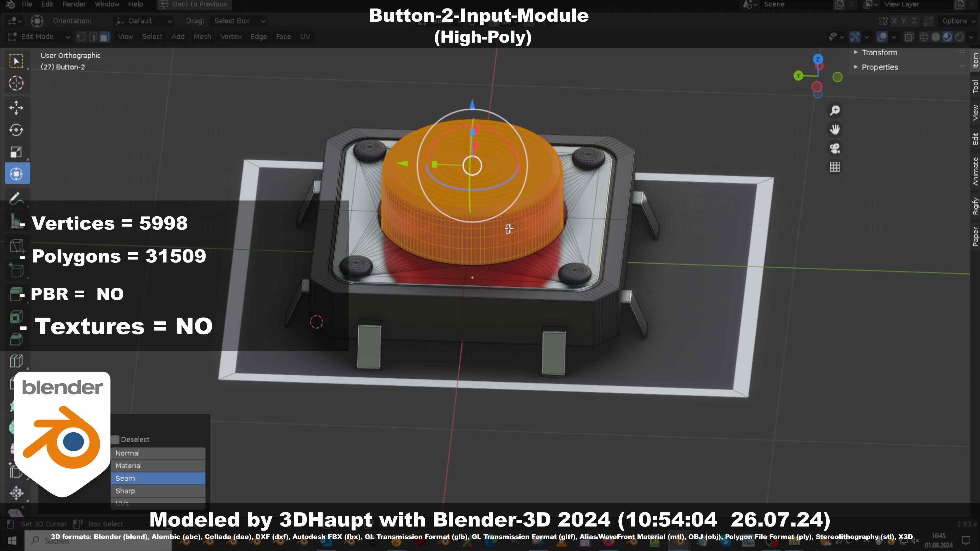Screen dimensions: 980x551
Task: Choose Sharp in select similar list
Action: (158, 491)
